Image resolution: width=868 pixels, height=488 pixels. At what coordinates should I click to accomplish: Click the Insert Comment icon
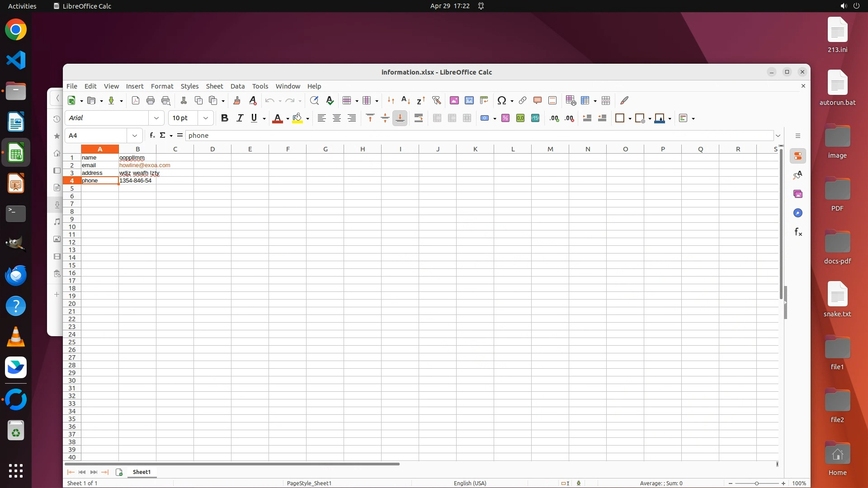tap(538, 100)
